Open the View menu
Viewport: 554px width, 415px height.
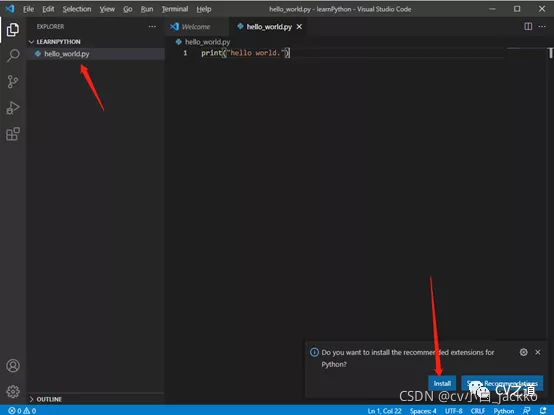107,9
